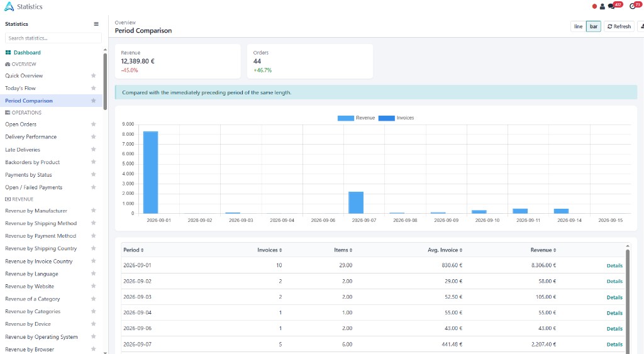The image size is (644, 354).
Task: Star the Late Deliveries report
Action: click(x=93, y=150)
